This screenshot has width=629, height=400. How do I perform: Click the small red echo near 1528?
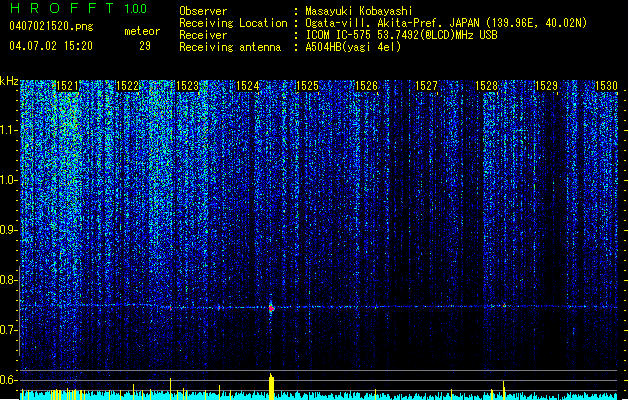coord(504,306)
